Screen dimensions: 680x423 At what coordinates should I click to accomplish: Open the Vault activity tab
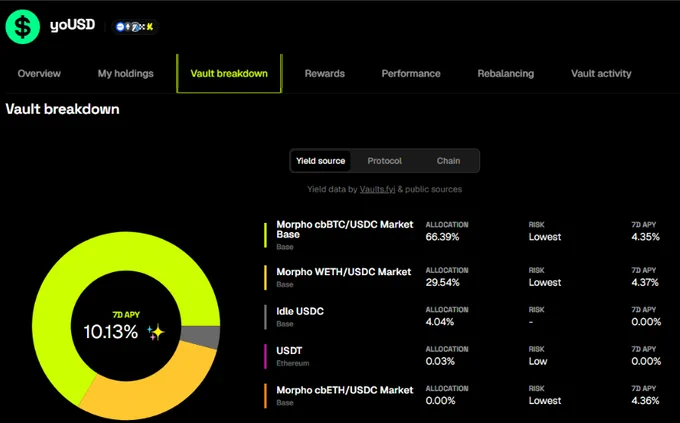(601, 73)
